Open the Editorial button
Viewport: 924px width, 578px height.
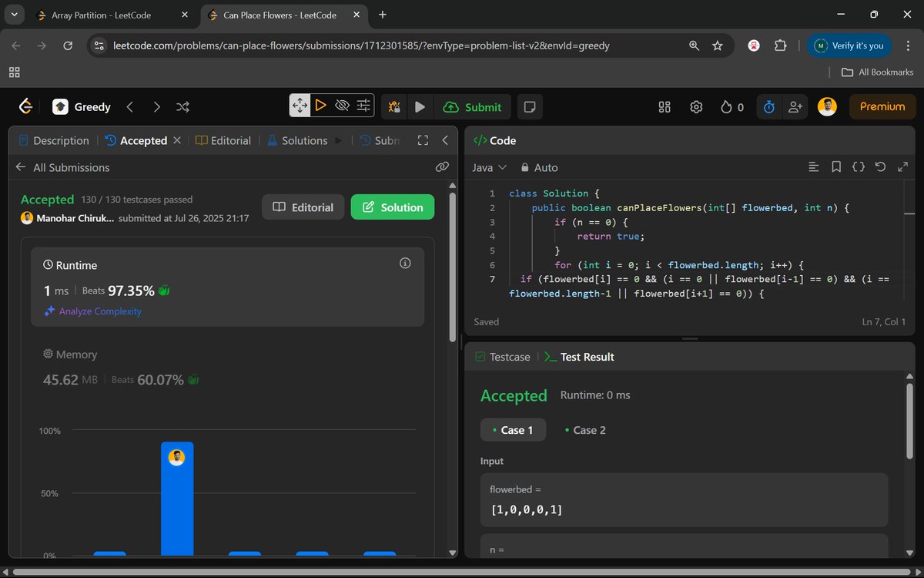click(x=303, y=207)
